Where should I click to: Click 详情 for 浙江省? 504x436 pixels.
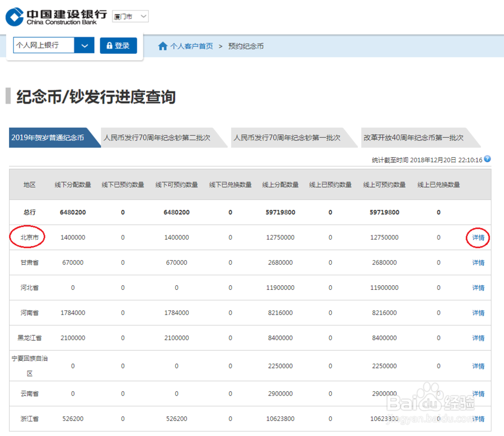tap(477, 418)
